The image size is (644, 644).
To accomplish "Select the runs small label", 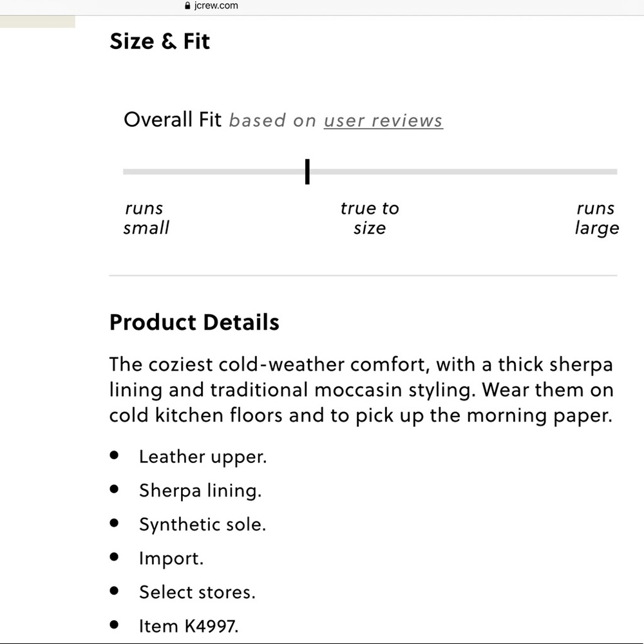I will coord(146,218).
